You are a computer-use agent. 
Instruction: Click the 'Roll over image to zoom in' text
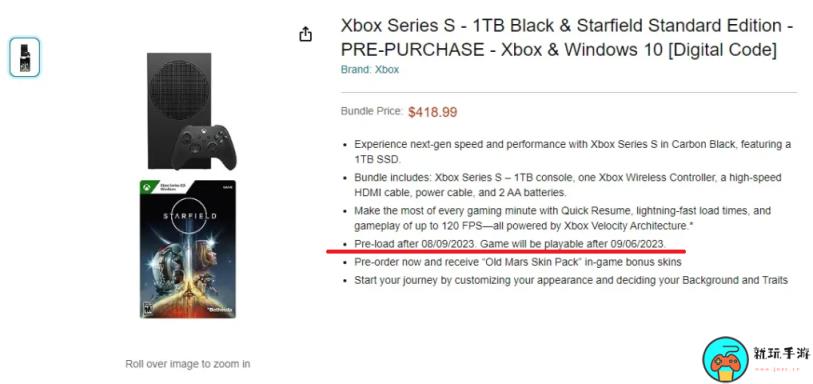(x=188, y=364)
